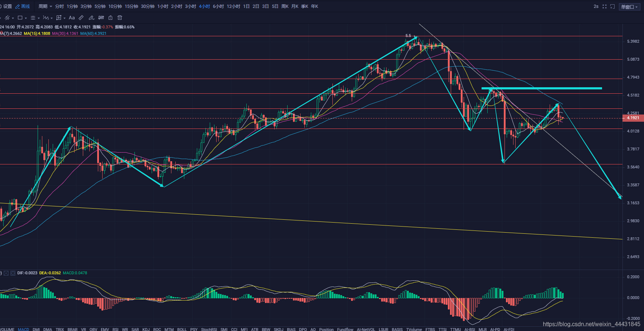This screenshot has height=331, width=644.
Task: Switch to the BRAR indicator
Action: 72,329
